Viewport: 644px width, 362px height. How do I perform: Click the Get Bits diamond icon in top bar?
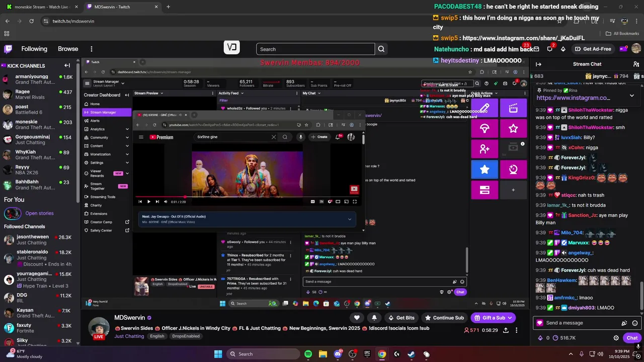click(563, 49)
